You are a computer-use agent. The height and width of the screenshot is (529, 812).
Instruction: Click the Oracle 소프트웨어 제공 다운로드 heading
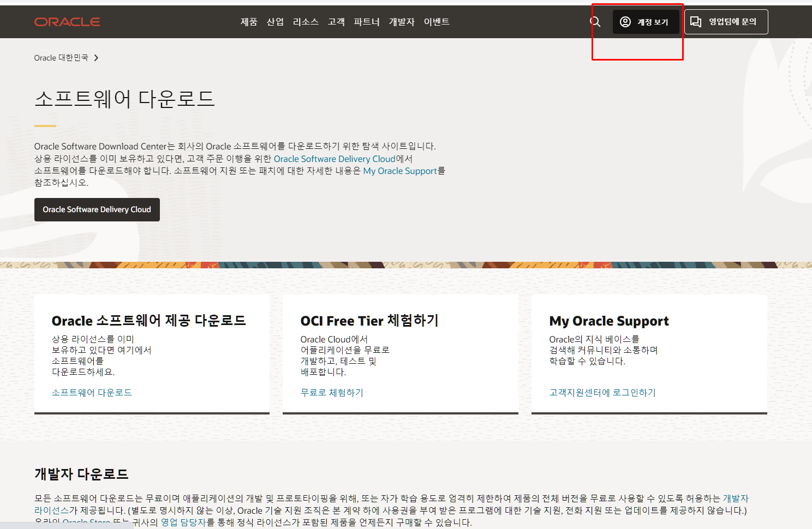coord(149,321)
